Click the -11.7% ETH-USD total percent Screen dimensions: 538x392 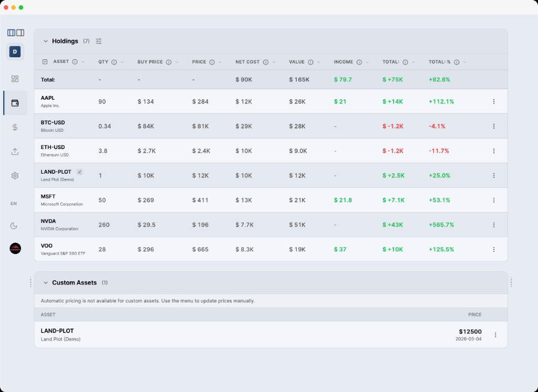click(439, 151)
